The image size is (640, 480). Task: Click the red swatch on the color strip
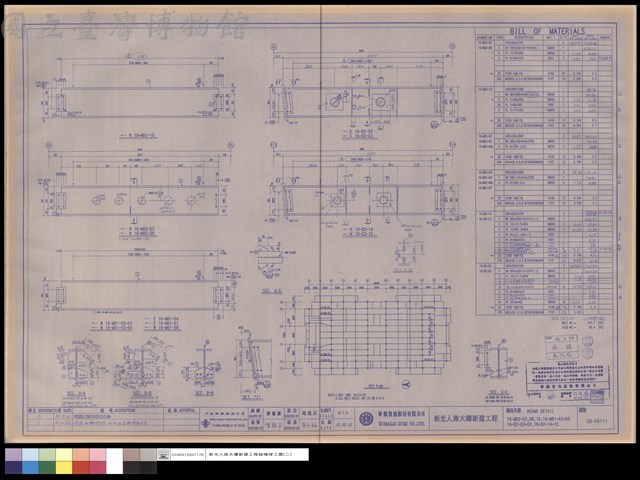[80, 468]
